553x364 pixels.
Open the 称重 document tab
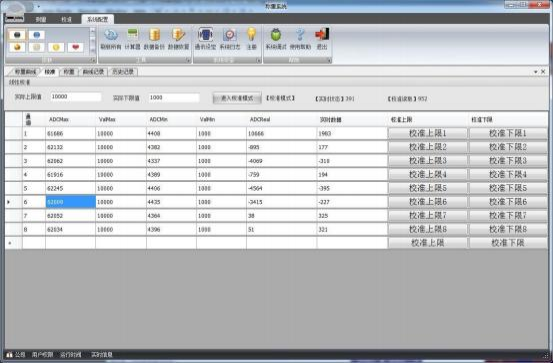(x=69, y=72)
